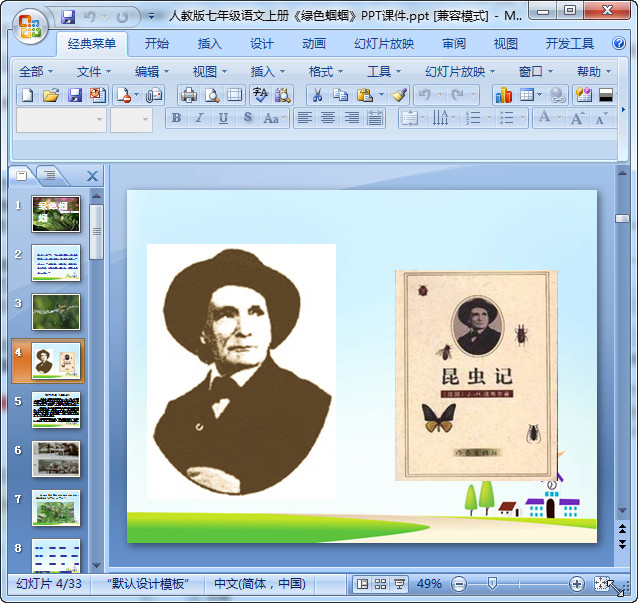Click the 昆虫记 book cover image
Viewport: 638px width, 603px height.
pyautogui.click(x=476, y=375)
